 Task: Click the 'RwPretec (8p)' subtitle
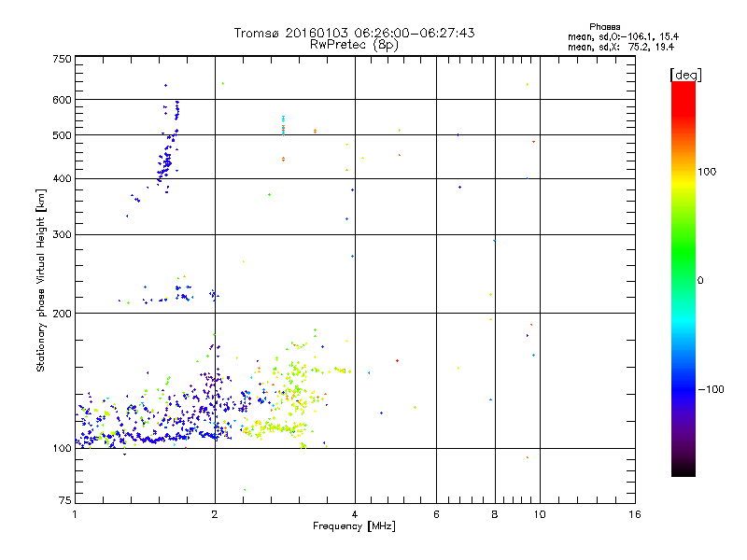[354, 45]
